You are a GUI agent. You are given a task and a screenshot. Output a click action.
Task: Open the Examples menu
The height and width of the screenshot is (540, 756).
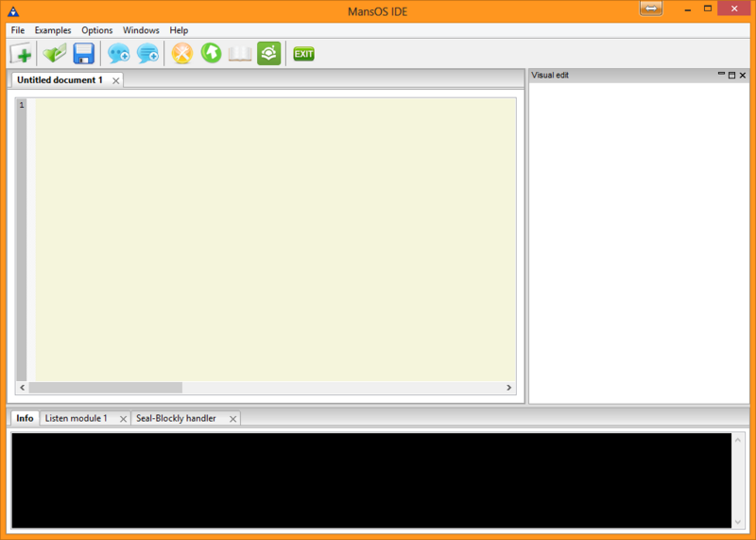click(x=53, y=30)
